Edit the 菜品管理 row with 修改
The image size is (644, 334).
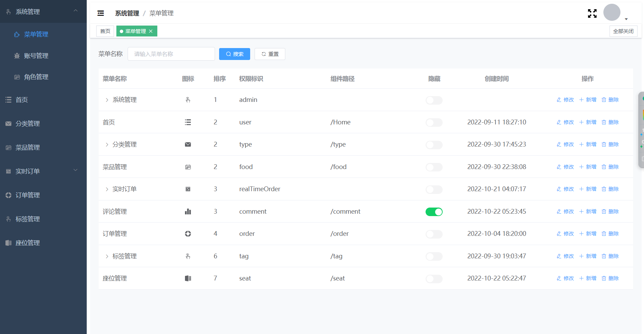(566, 167)
